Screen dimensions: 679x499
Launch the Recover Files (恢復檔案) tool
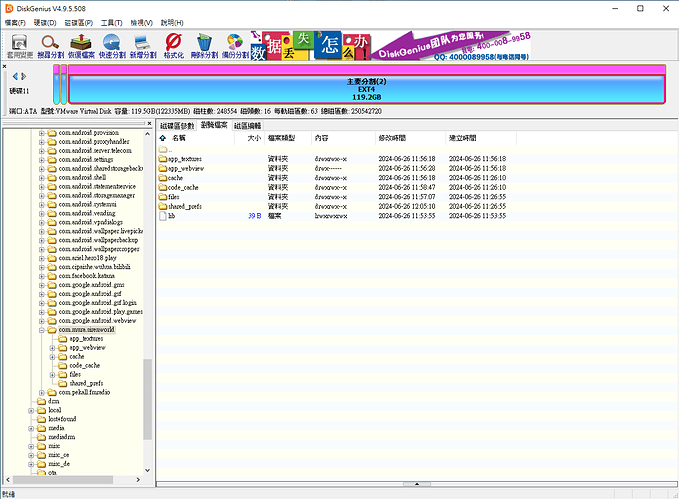click(82, 45)
